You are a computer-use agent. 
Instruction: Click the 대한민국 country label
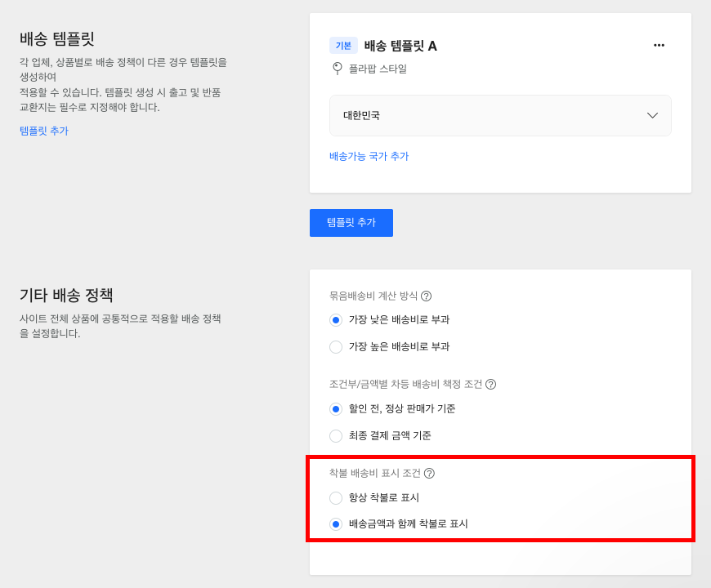pos(361,115)
